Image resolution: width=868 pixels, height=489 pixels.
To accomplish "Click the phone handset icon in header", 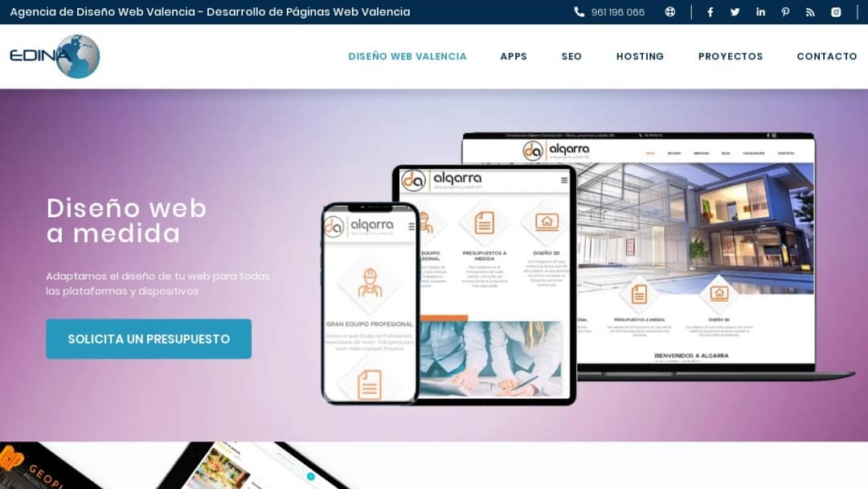I will tap(578, 11).
